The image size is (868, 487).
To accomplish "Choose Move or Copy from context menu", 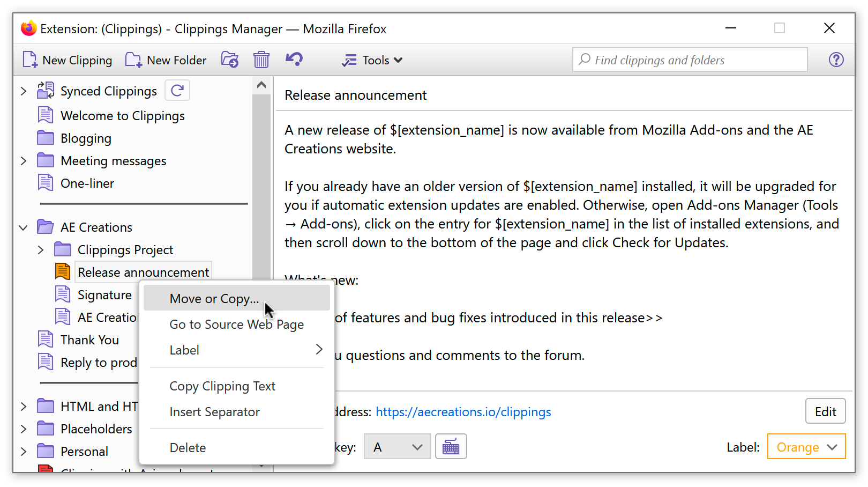I will [214, 299].
